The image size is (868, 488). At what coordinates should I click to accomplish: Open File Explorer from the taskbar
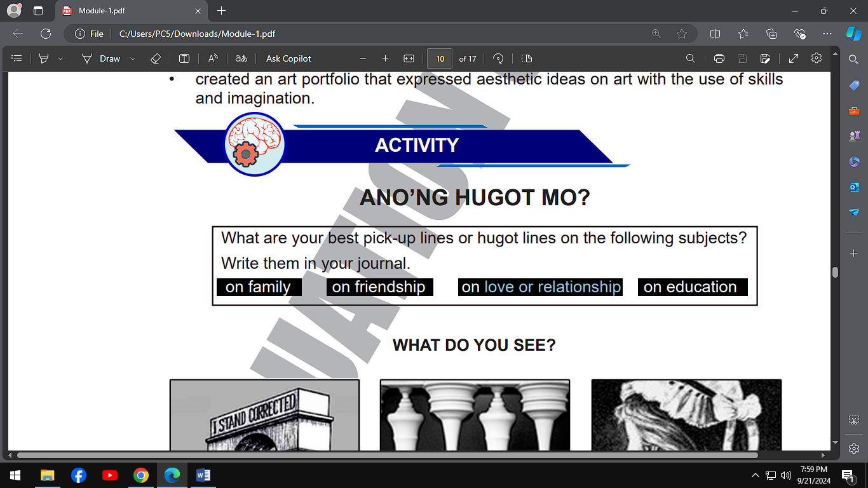click(47, 475)
